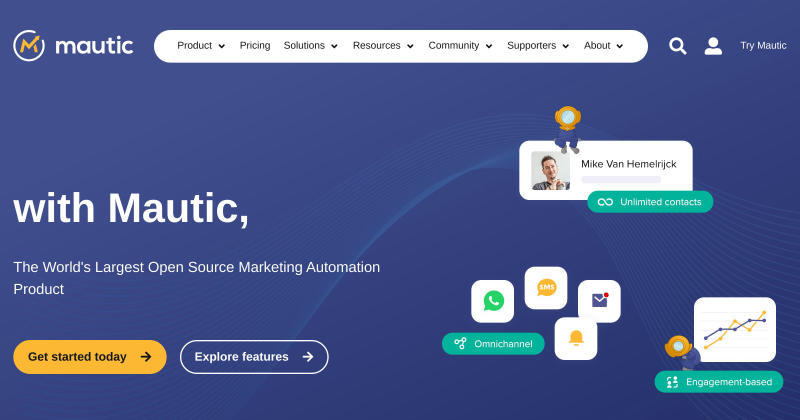Click the mautic wordmark text
The height and width of the screenshot is (420, 800).
tap(94, 46)
